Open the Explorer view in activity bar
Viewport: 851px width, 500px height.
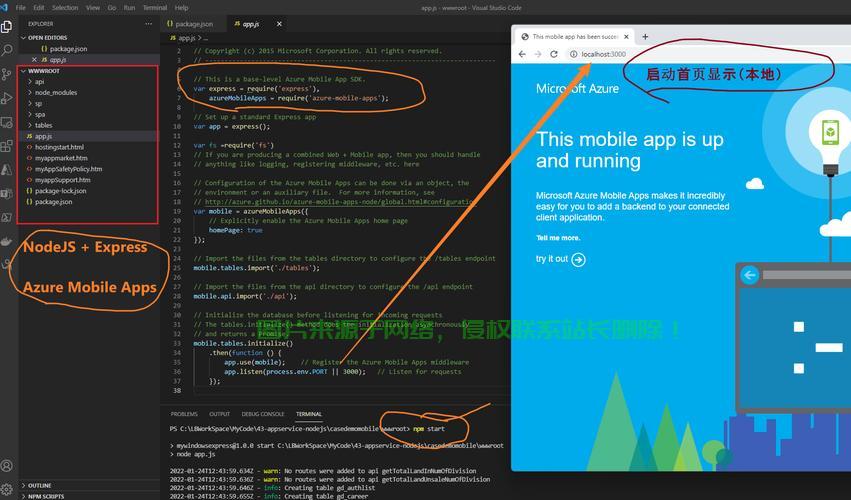tap(8, 28)
